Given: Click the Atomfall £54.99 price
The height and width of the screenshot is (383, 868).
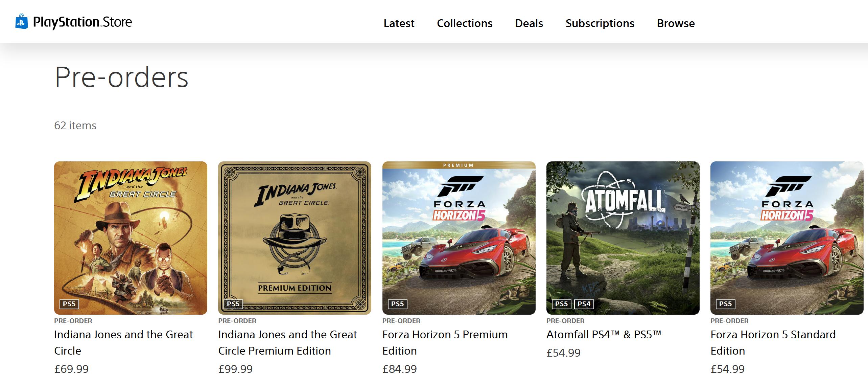Looking at the screenshot, I should pos(563,353).
